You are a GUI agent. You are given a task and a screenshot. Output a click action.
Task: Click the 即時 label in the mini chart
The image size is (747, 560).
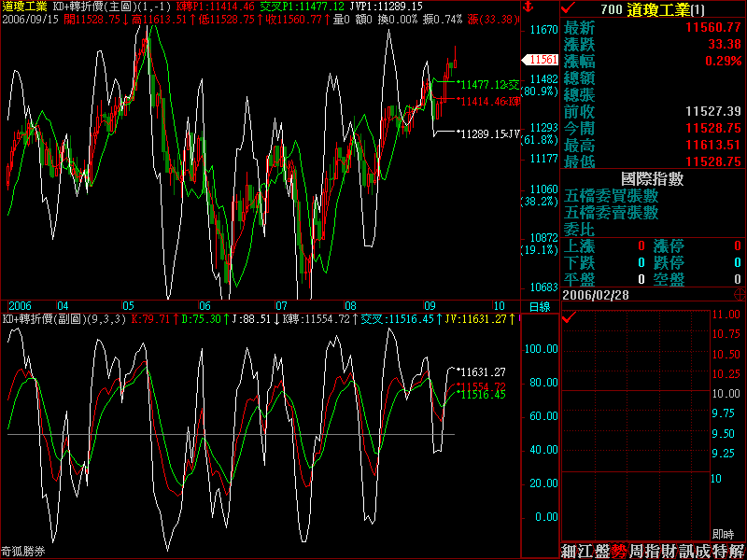[x=722, y=534]
